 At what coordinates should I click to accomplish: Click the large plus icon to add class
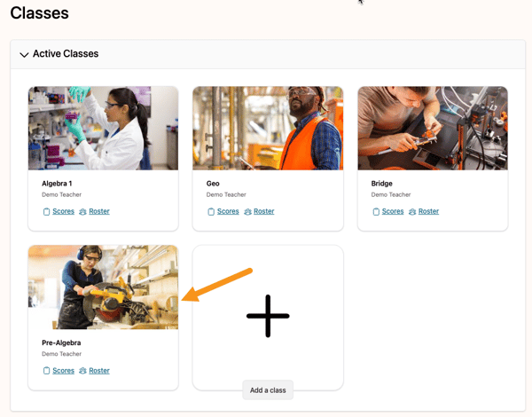click(x=268, y=316)
